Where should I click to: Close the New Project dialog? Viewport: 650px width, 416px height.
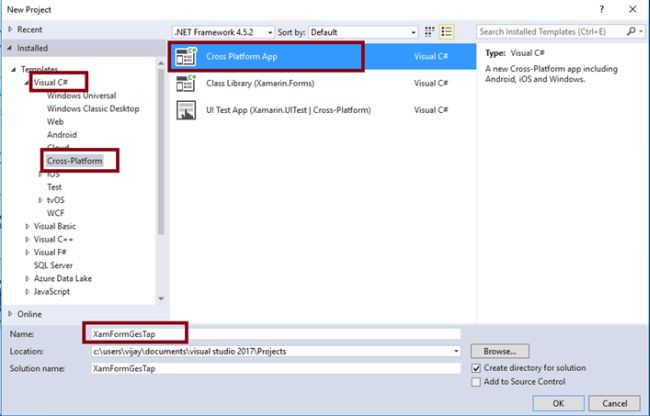[x=633, y=9]
